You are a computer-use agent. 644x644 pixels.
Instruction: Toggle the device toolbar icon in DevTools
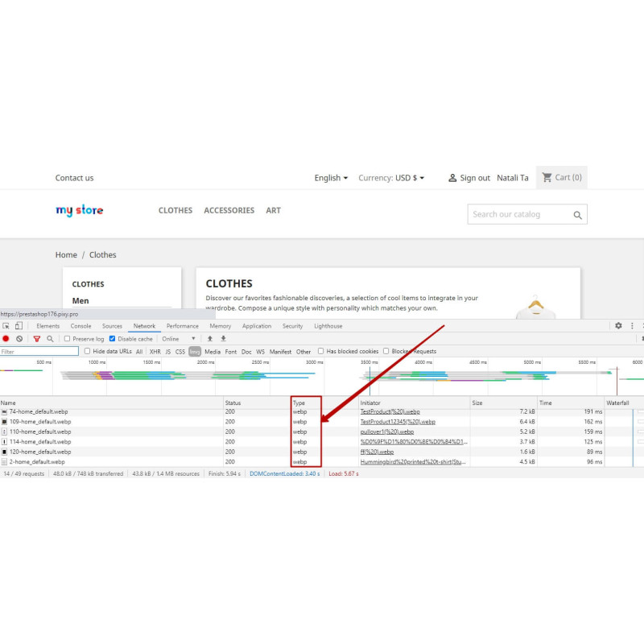pos(19,326)
